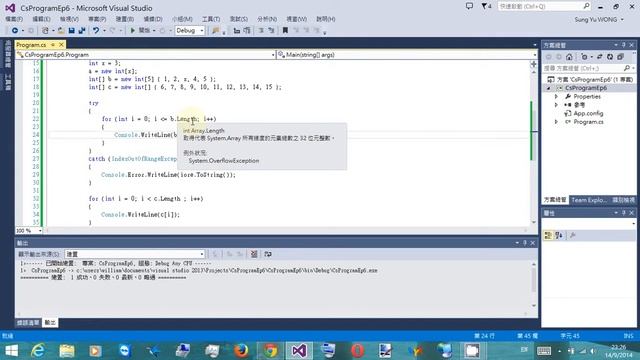
Task: Click the New Project toolbar icon
Action: pyautogui.click(x=45, y=31)
